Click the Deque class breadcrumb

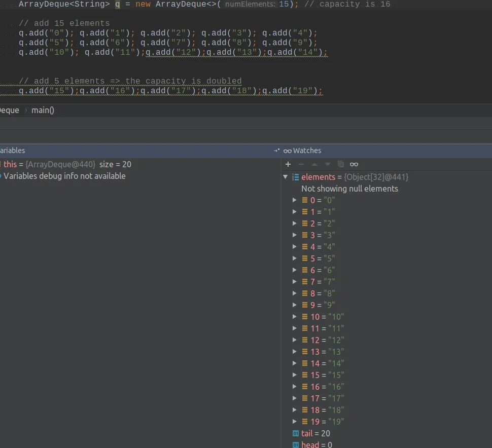[10, 110]
